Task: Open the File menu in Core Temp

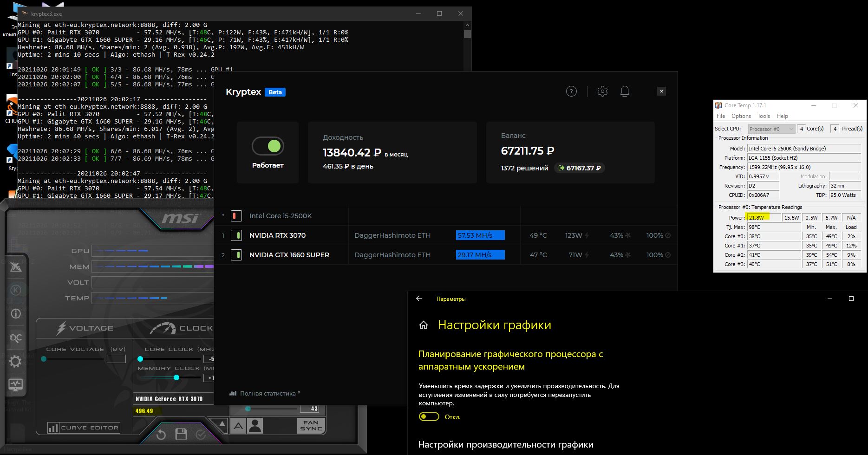Action: 721,116
